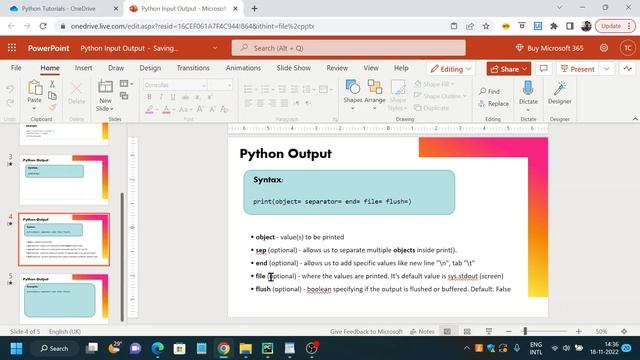Open the Review tab

(337, 68)
